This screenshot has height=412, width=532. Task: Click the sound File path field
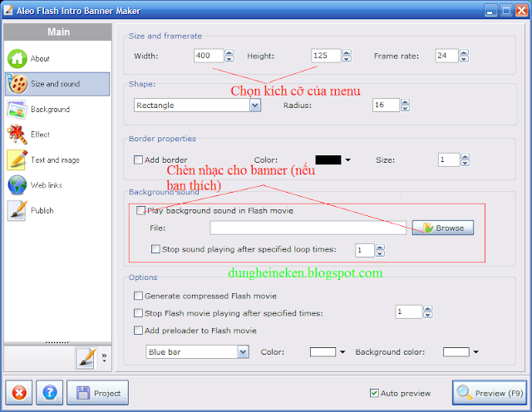pos(308,228)
